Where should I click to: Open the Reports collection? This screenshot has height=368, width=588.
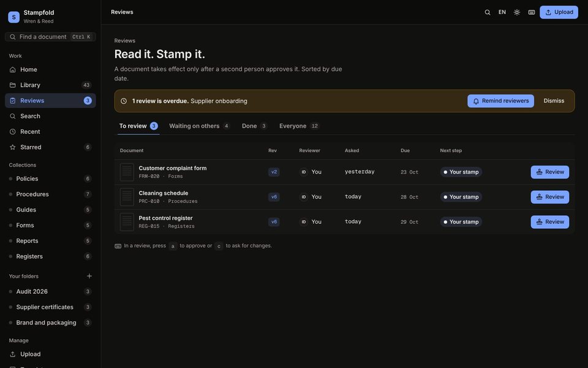(50, 240)
